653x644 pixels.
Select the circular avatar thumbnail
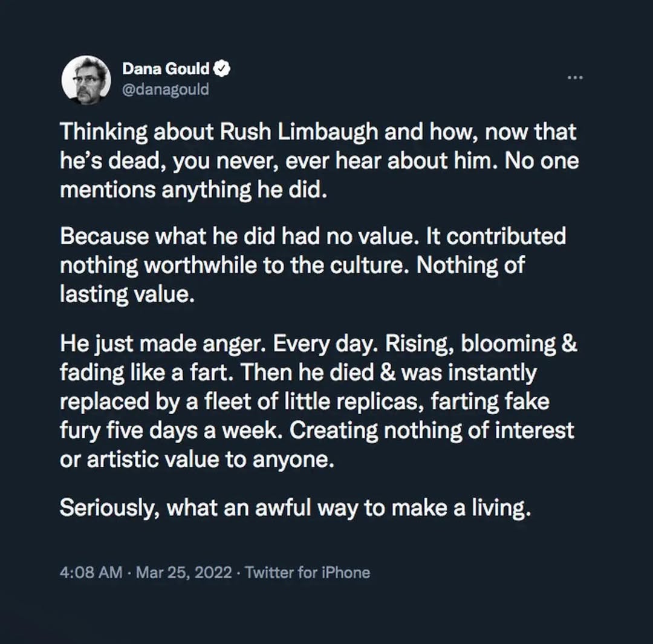point(87,79)
